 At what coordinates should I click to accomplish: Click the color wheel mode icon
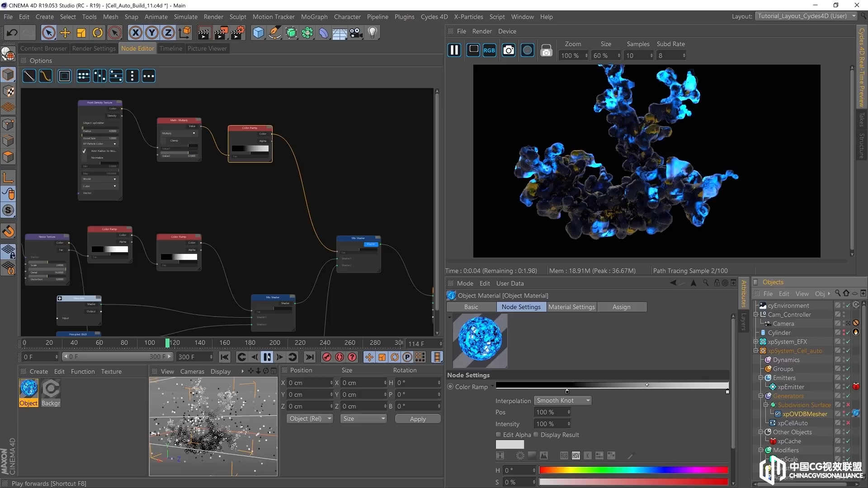pos(520,455)
